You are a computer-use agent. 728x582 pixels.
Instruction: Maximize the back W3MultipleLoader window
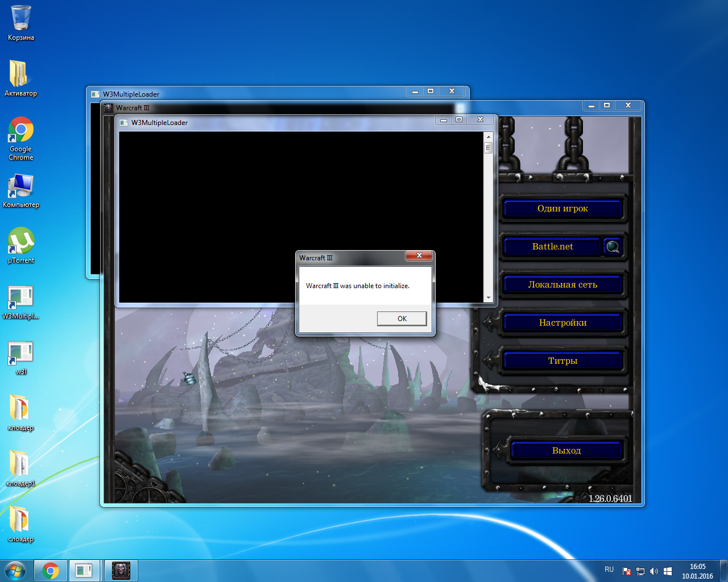coord(430,92)
